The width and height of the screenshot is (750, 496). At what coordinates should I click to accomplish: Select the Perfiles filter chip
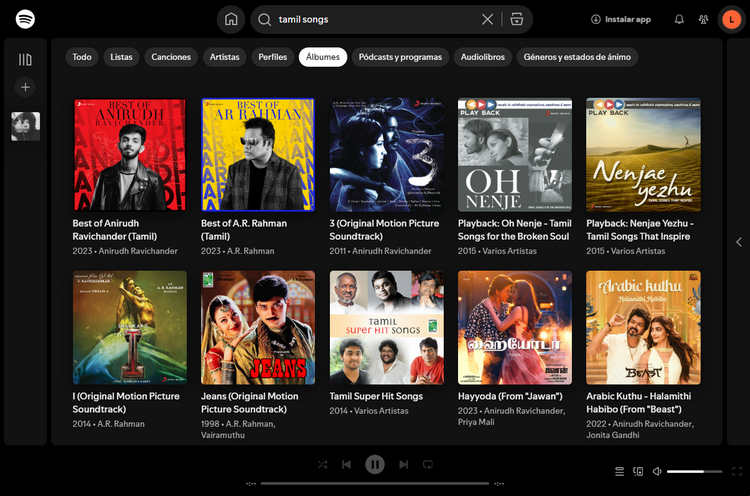(x=273, y=57)
